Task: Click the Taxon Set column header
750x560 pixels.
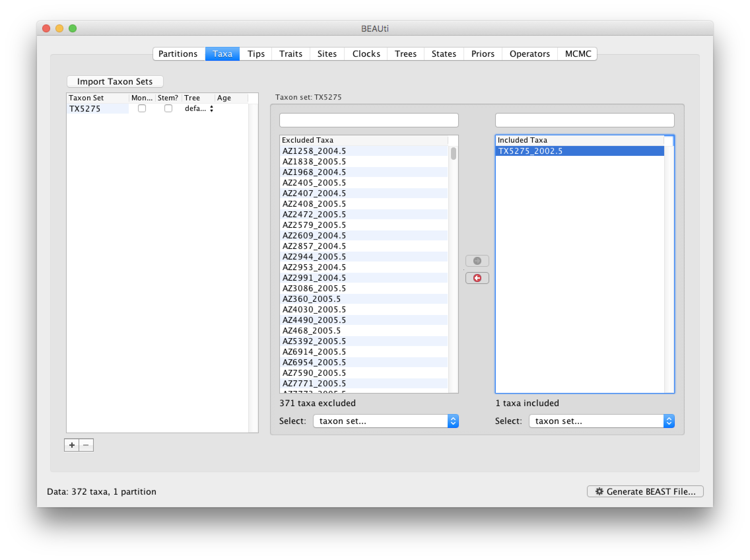Action: tap(98, 98)
